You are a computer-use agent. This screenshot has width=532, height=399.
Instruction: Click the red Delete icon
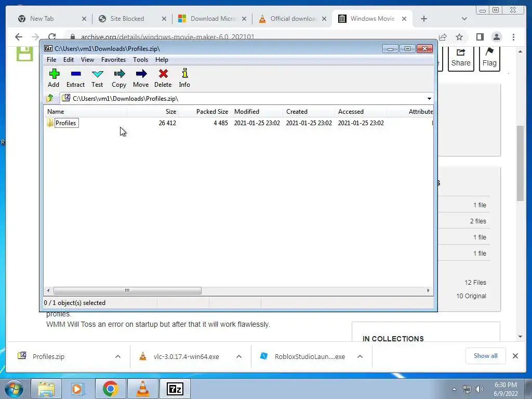(163, 78)
